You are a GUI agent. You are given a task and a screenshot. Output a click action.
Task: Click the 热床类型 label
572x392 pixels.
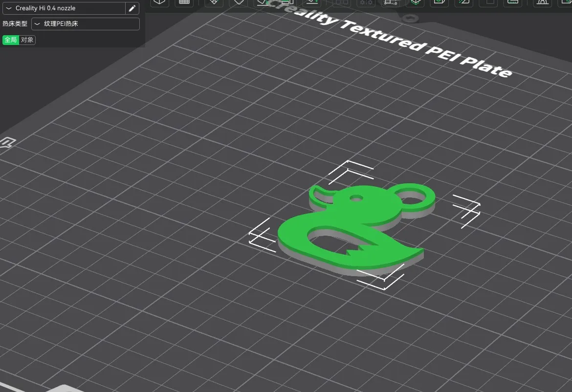[15, 23]
